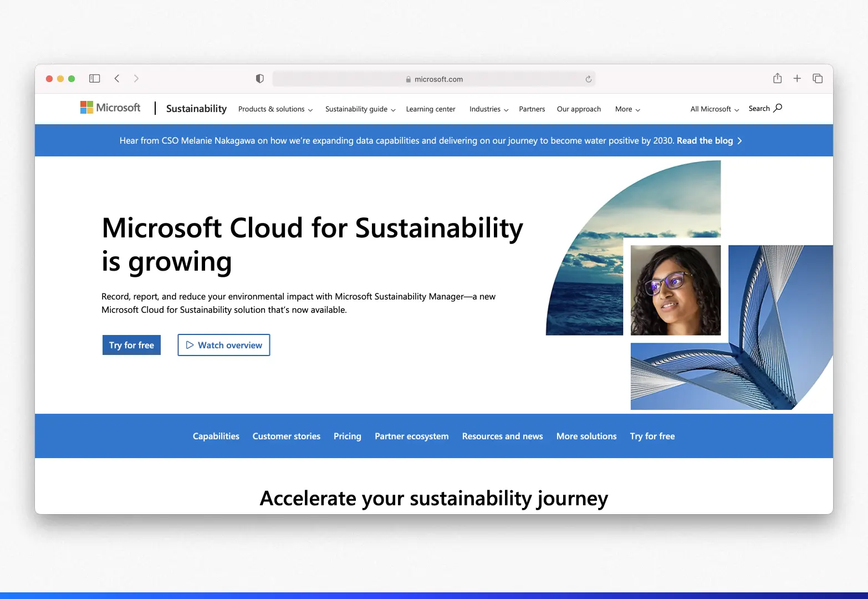Image resolution: width=868 pixels, height=599 pixels.
Task: Expand Products & solutions dropdown
Action: point(275,109)
